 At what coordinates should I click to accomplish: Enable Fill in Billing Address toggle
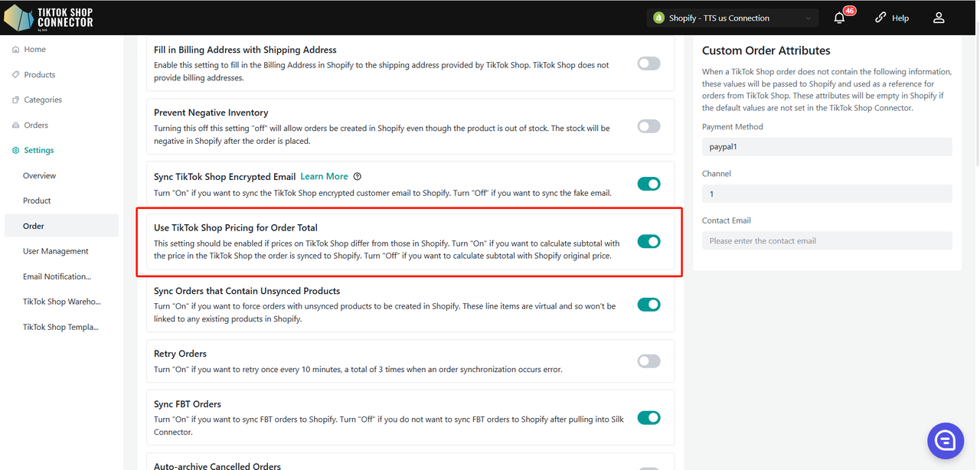(x=648, y=64)
